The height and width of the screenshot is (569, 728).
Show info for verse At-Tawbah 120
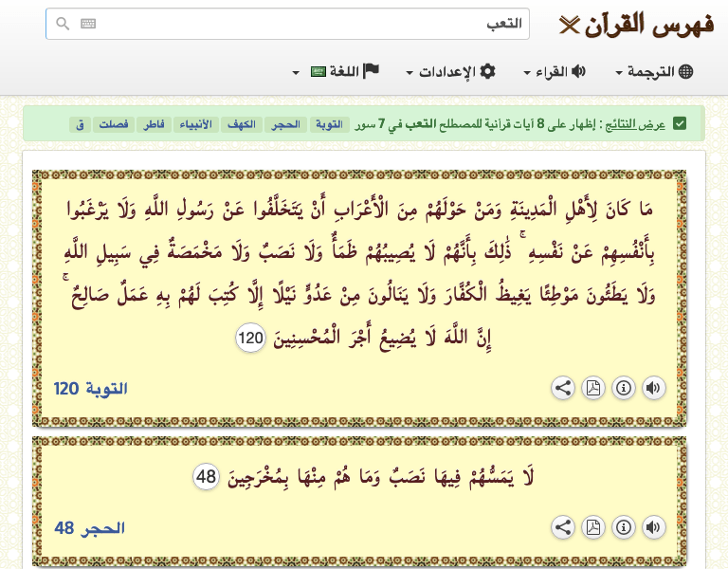pos(623,388)
